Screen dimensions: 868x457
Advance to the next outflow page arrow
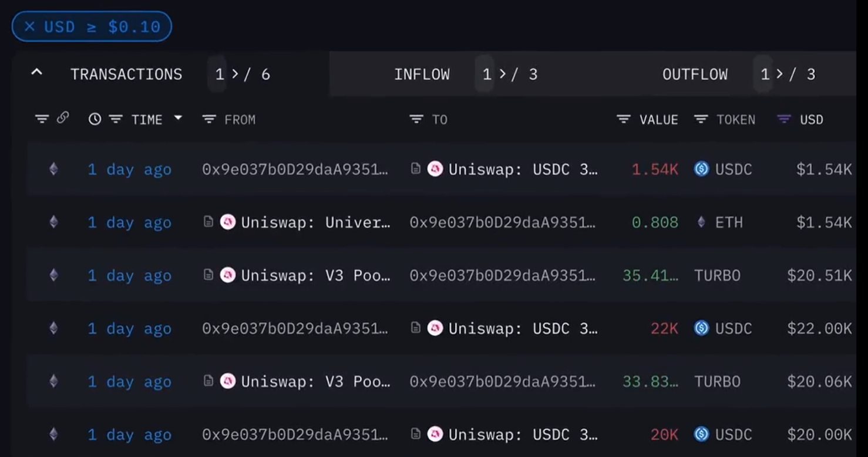click(781, 74)
